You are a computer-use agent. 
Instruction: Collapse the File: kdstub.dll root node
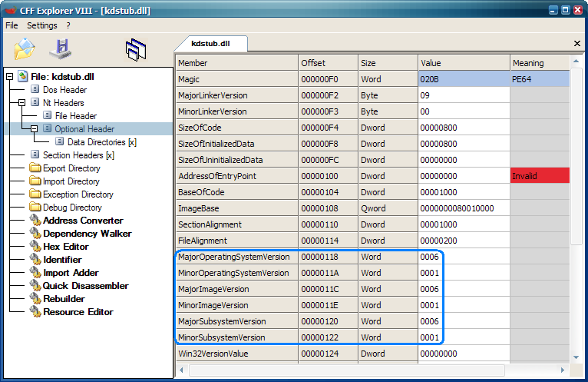[x=10, y=77]
